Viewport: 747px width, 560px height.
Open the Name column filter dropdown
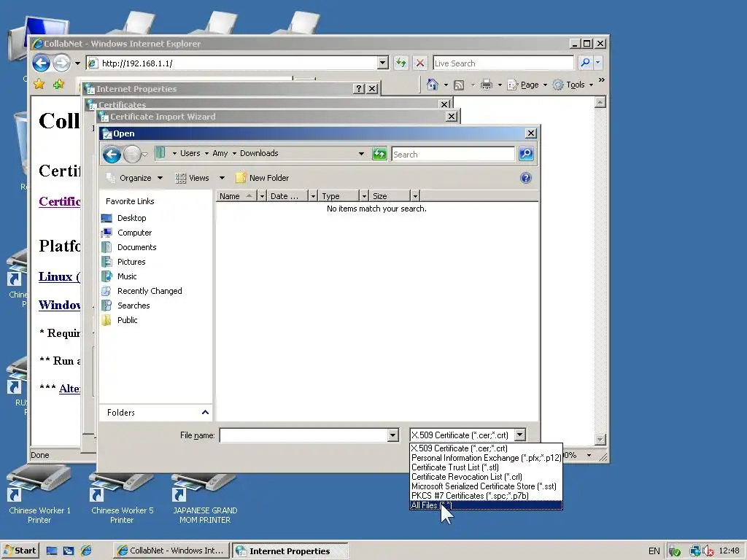tap(262, 195)
